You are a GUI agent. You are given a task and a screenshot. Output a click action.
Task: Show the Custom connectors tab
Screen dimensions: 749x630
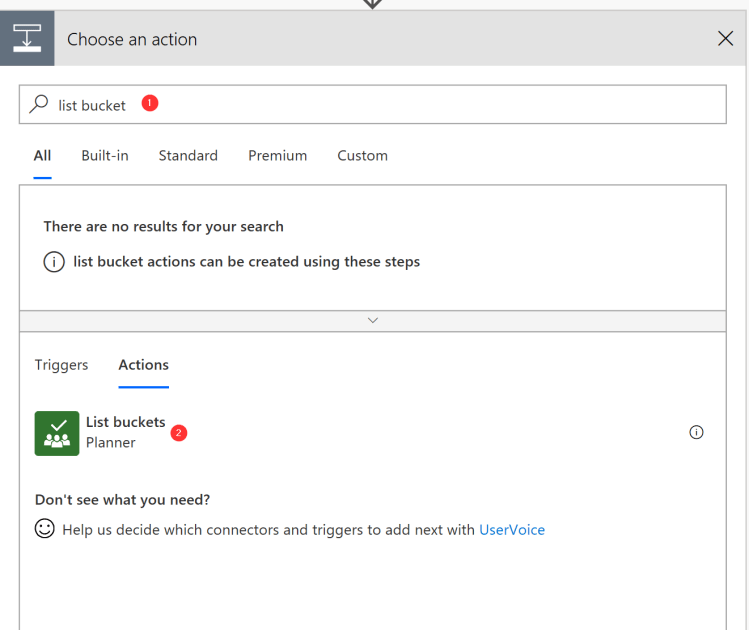click(362, 156)
